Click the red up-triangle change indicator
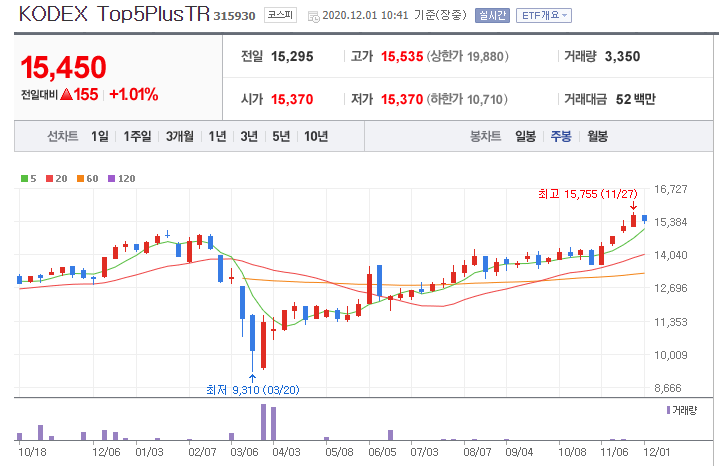719x466 pixels. 66,94
